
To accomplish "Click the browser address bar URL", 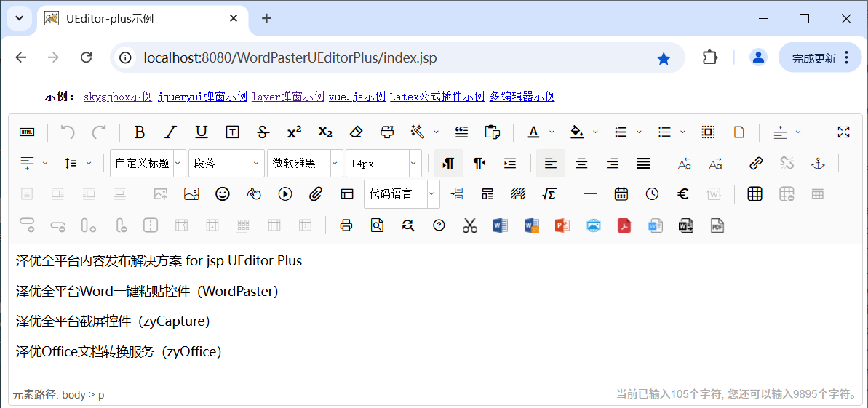I will tap(290, 57).
